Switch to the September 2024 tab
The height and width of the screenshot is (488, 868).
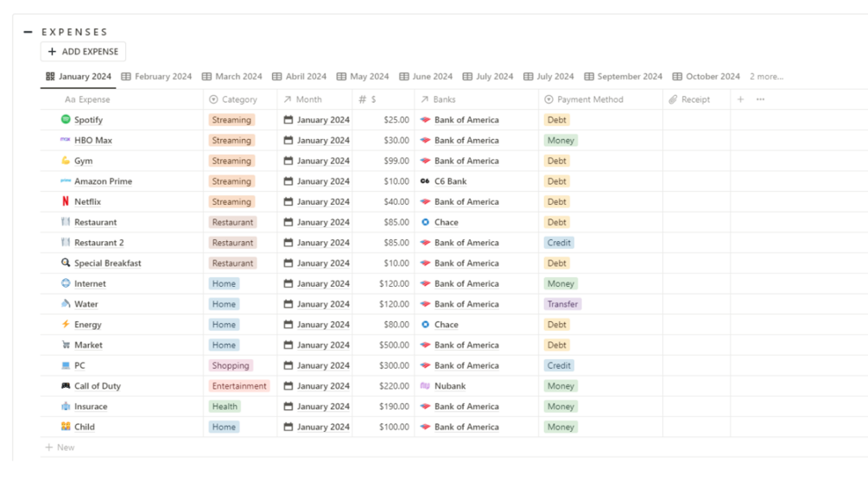(x=623, y=76)
